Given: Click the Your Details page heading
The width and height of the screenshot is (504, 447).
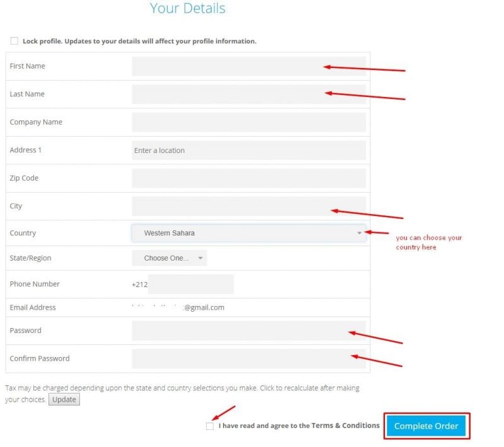Looking at the screenshot, I should (187, 8).
